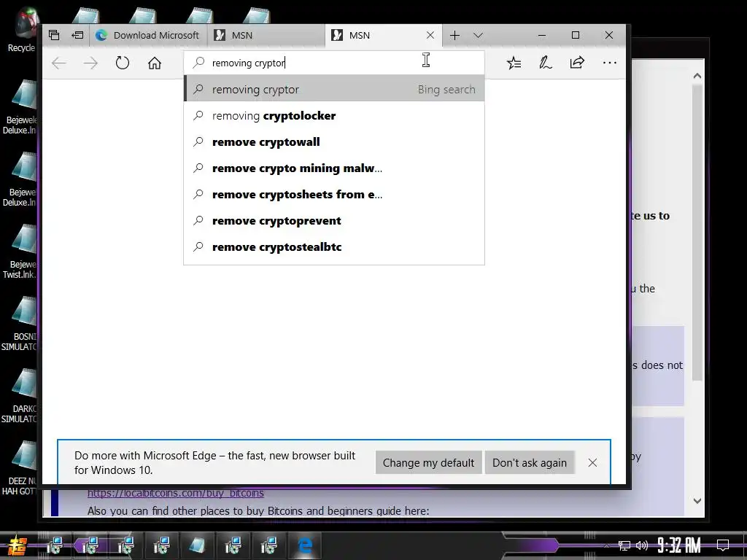Click the Edge forward arrow button
747x560 pixels.
tap(90, 63)
